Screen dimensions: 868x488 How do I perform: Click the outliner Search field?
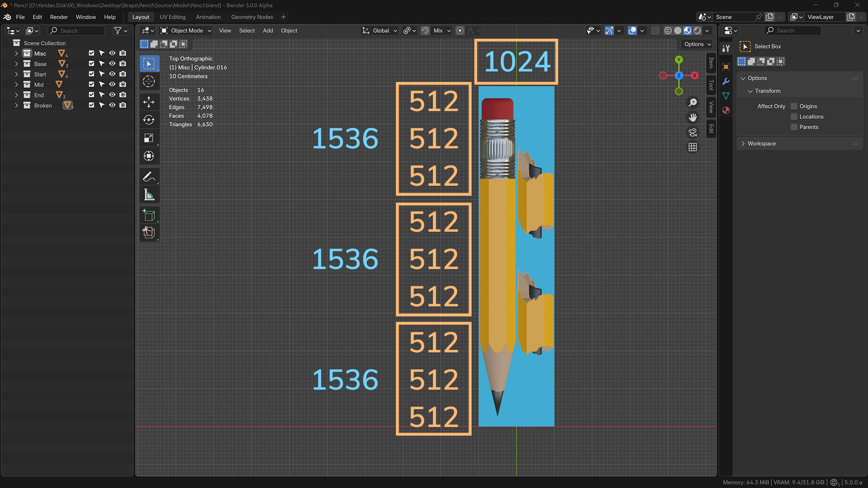tap(77, 30)
